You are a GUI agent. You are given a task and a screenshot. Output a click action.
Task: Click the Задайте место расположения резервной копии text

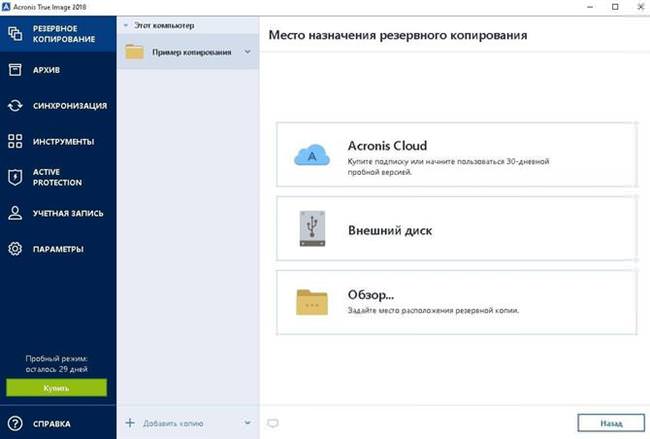coord(433,310)
